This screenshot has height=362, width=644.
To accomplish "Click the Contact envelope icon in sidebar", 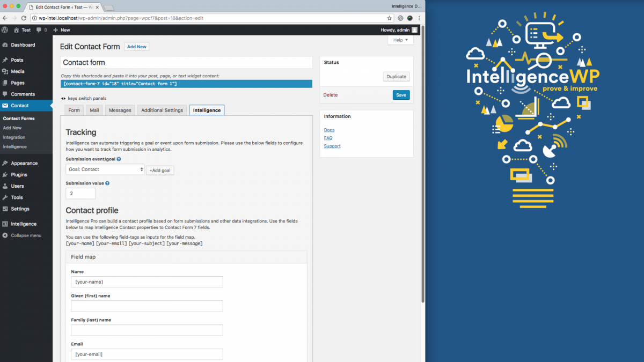I will coord(5,106).
